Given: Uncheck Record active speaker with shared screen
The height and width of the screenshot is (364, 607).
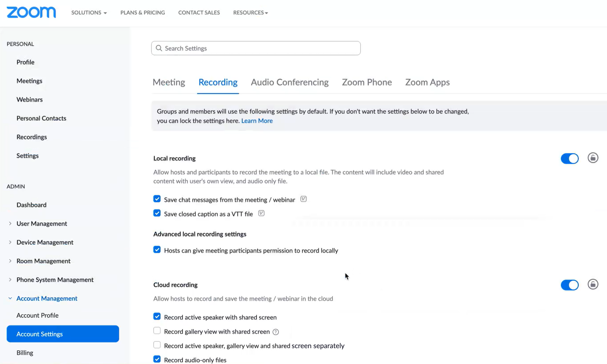Looking at the screenshot, I should click(x=157, y=316).
